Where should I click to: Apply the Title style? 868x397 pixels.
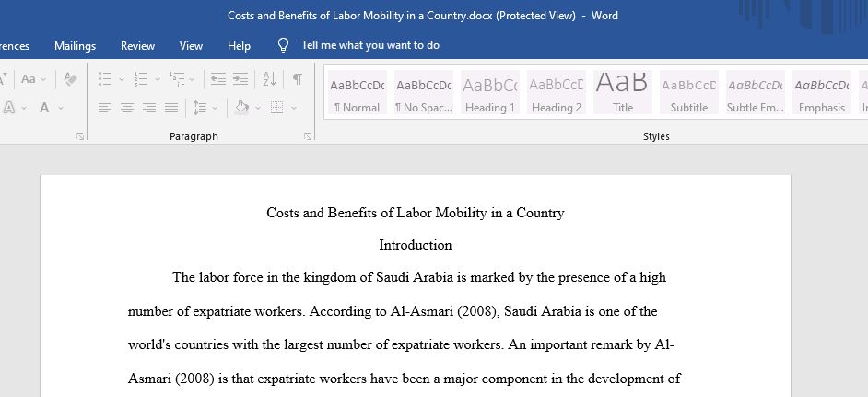tap(623, 92)
